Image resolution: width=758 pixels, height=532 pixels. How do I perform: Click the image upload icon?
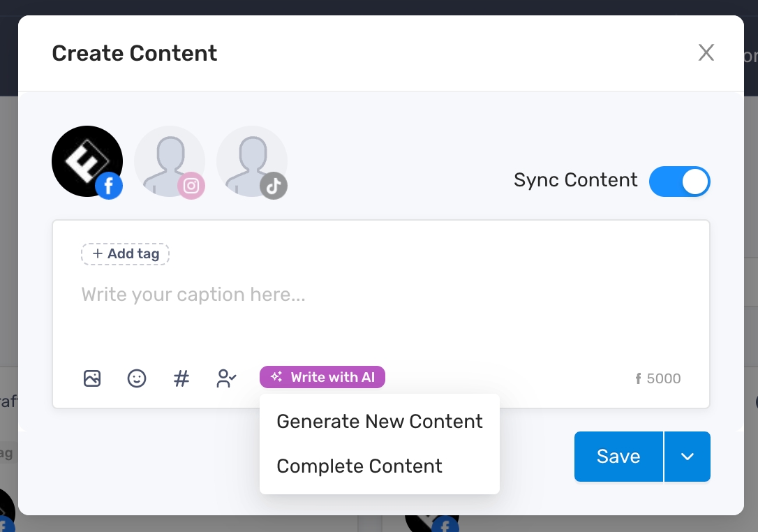92,378
